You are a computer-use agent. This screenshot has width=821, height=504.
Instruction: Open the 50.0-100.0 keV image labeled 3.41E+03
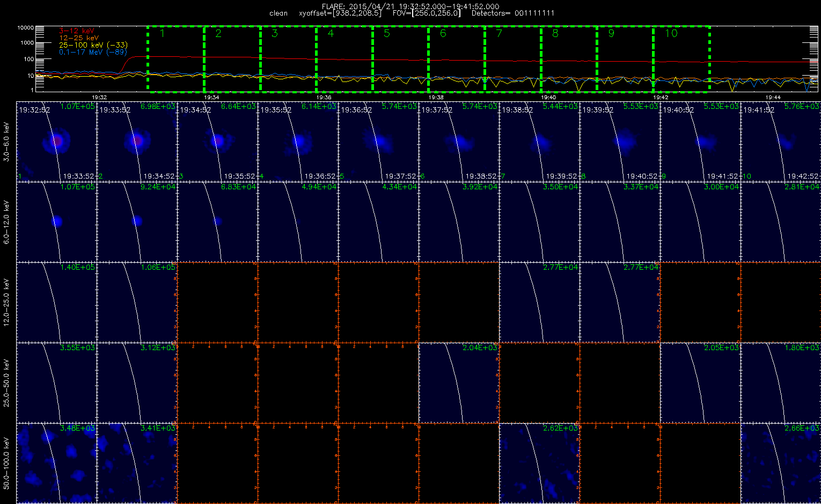point(137,463)
